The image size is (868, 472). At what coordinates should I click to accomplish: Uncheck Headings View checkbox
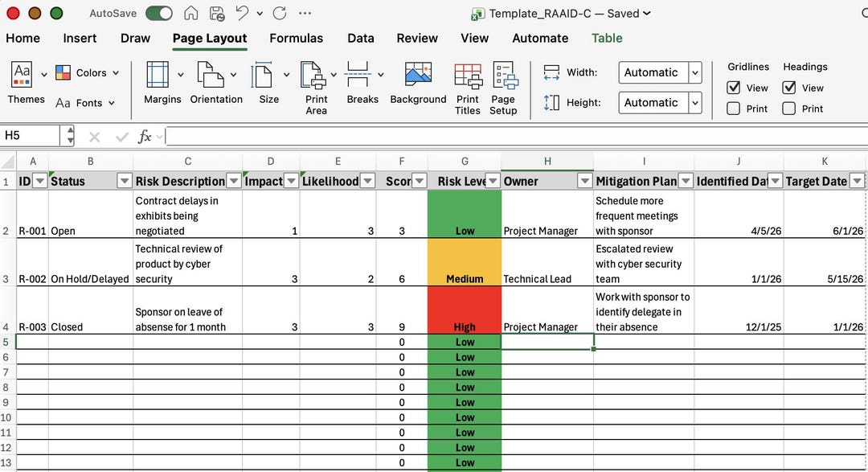tap(789, 88)
